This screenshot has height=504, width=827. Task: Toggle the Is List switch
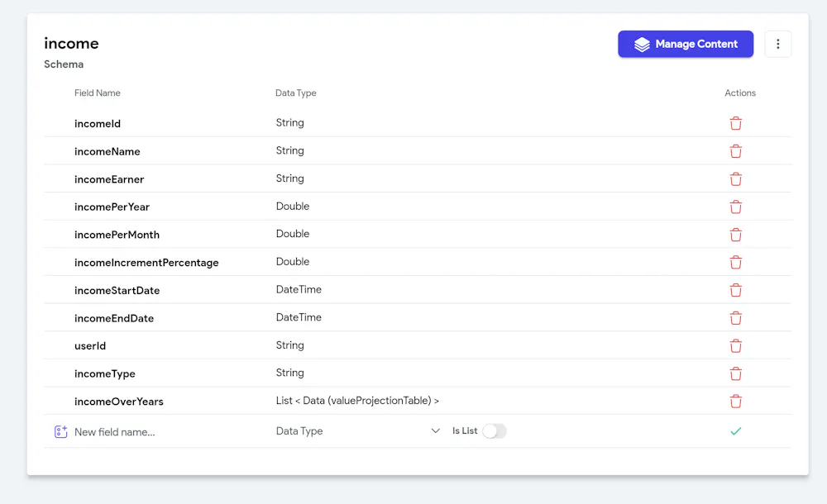tap(495, 431)
